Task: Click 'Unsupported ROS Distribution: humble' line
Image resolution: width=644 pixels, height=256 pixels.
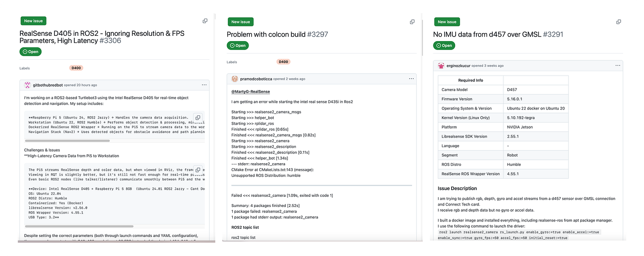Action: (266, 176)
